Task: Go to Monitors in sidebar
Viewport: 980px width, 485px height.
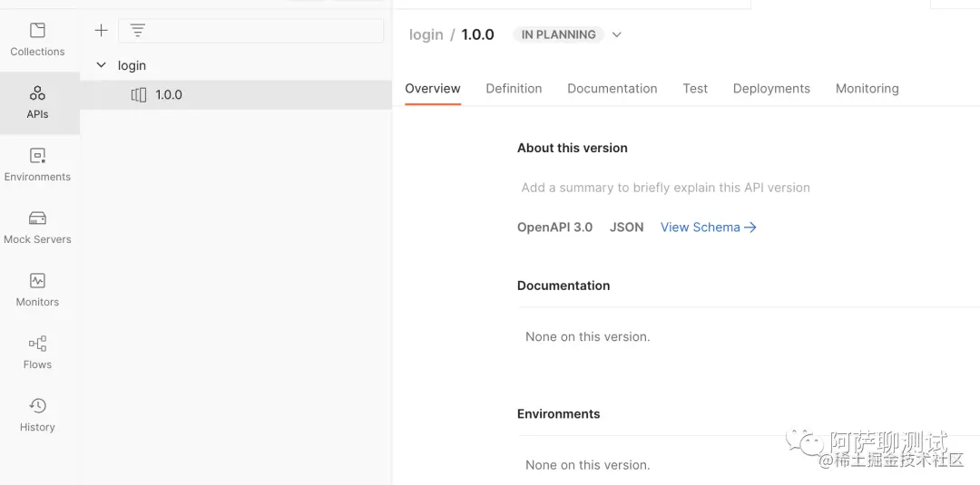Action: [37, 290]
